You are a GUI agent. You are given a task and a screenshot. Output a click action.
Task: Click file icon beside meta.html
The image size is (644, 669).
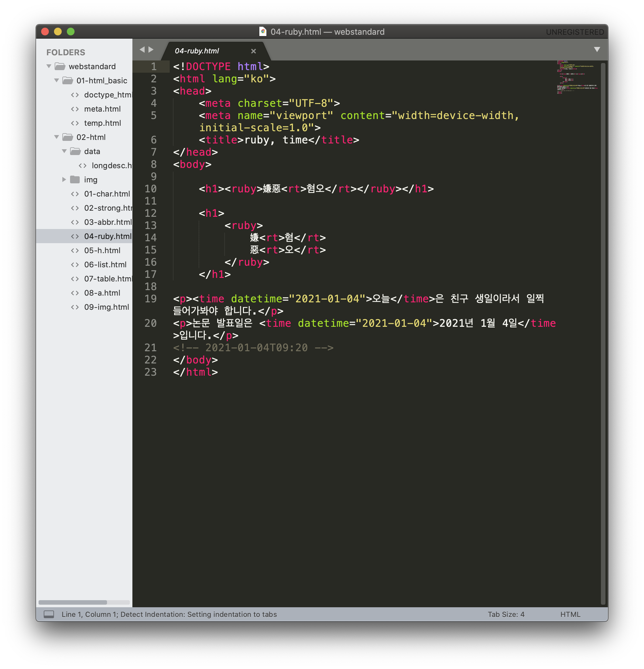(x=75, y=109)
